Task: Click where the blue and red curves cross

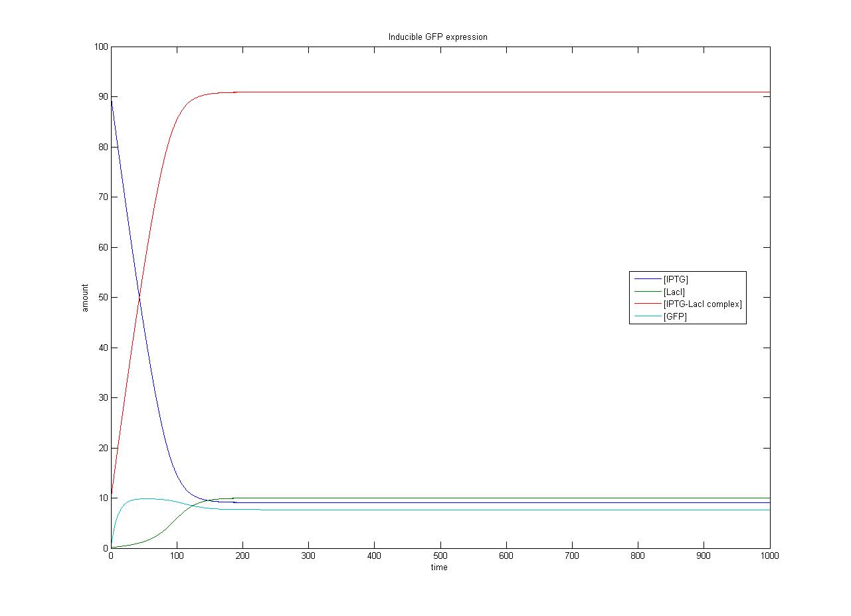Action: tap(140, 297)
